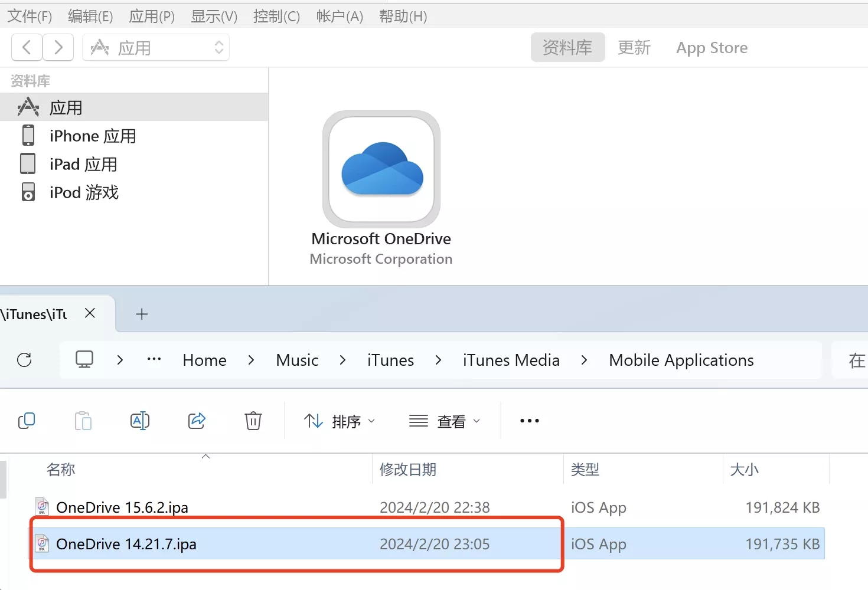868x590 pixels.
Task: Expand the chevron after iTunes Media
Action: pyautogui.click(x=584, y=360)
